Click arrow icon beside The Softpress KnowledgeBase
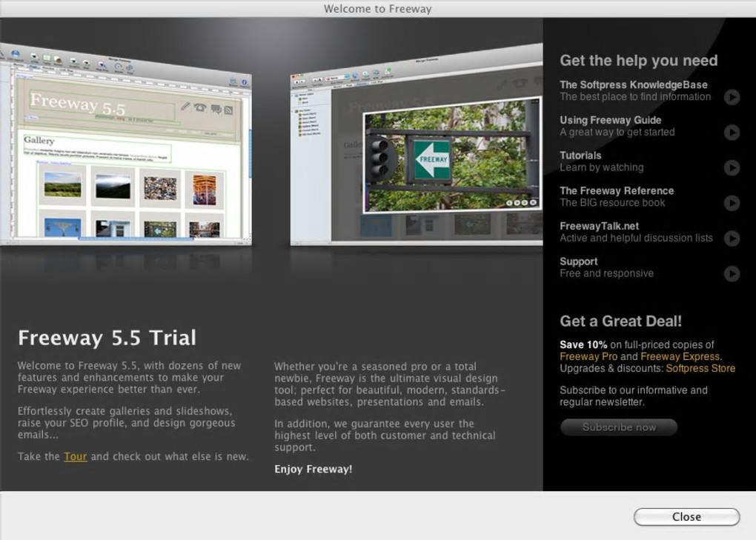This screenshot has height=540, width=756. (x=732, y=97)
